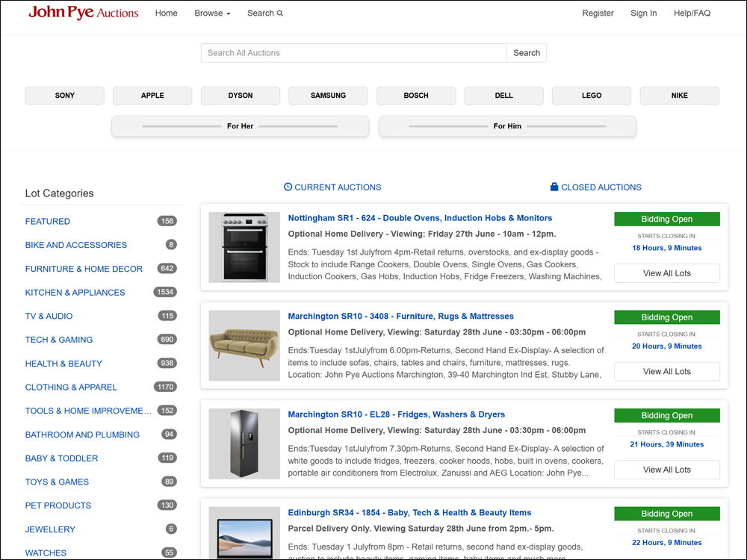
Task: Open the fridge freezer lot thumbnail
Action: [x=244, y=444]
